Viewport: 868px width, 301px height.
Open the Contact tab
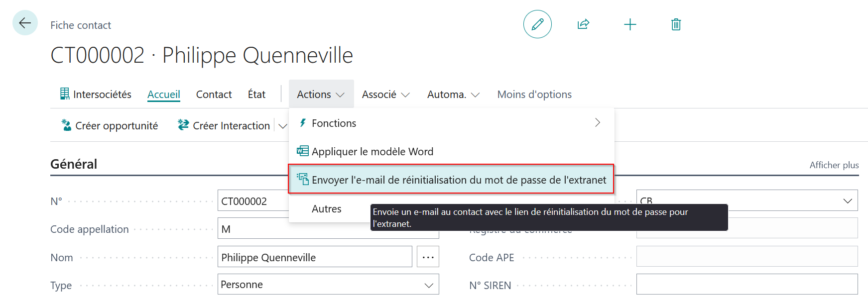(214, 94)
